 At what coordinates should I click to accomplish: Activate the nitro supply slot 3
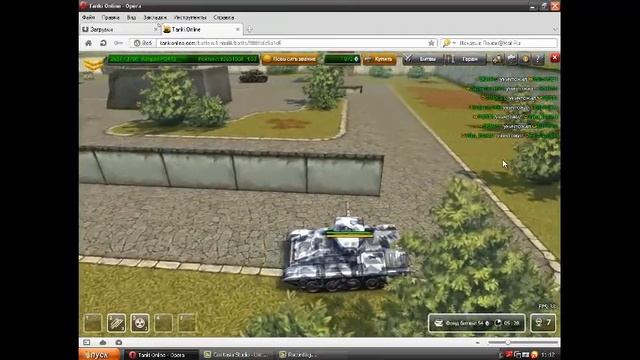click(140, 323)
